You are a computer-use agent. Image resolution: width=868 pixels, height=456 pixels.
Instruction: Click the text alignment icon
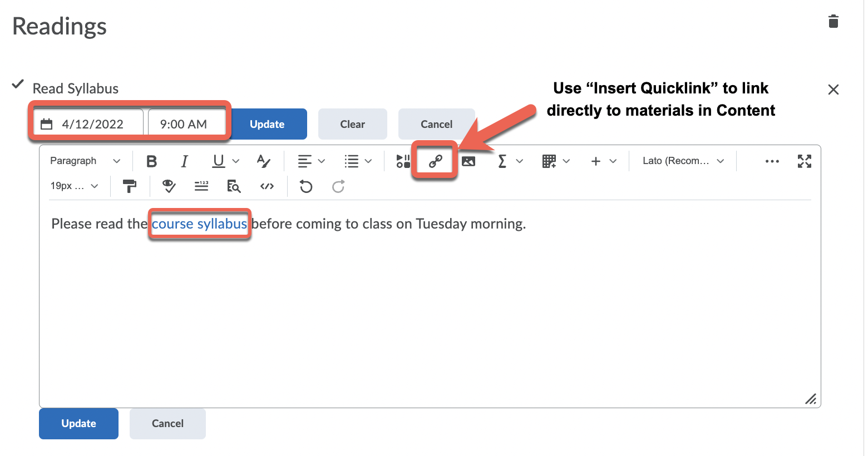(304, 161)
